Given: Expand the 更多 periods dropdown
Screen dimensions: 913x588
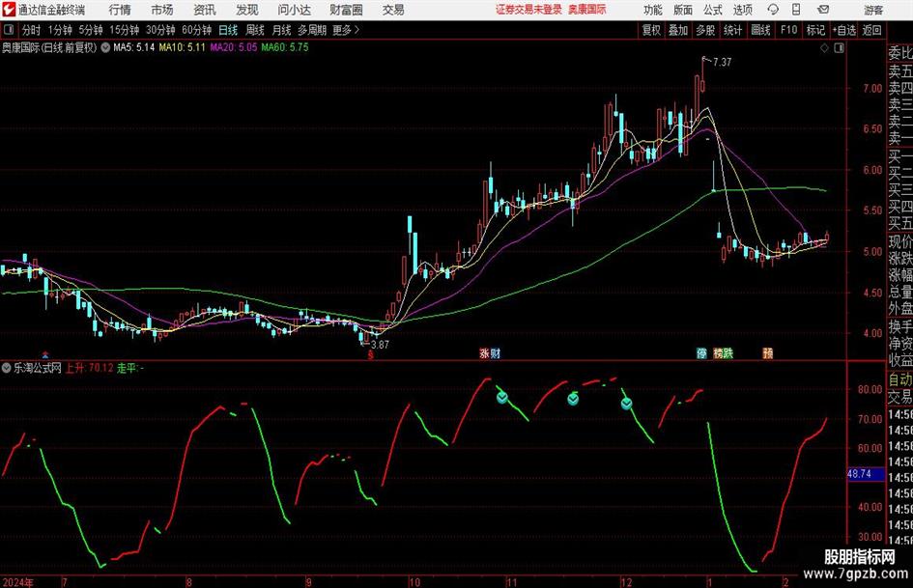Looking at the screenshot, I should (346, 30).
